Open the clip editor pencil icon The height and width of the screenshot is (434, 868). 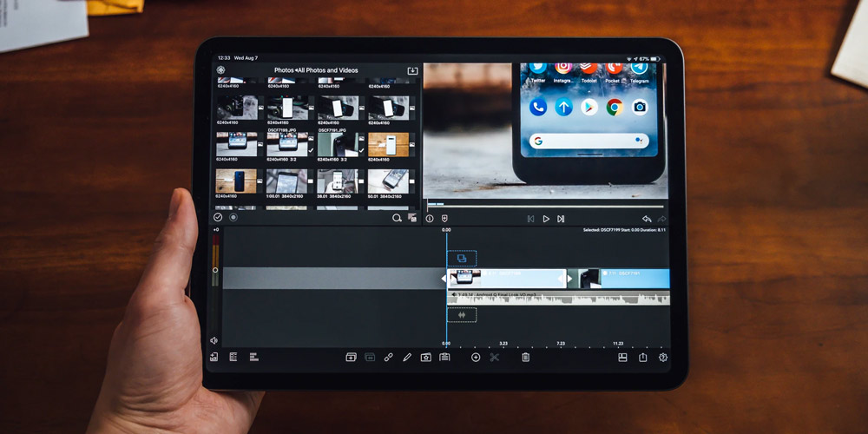[407, 357]
